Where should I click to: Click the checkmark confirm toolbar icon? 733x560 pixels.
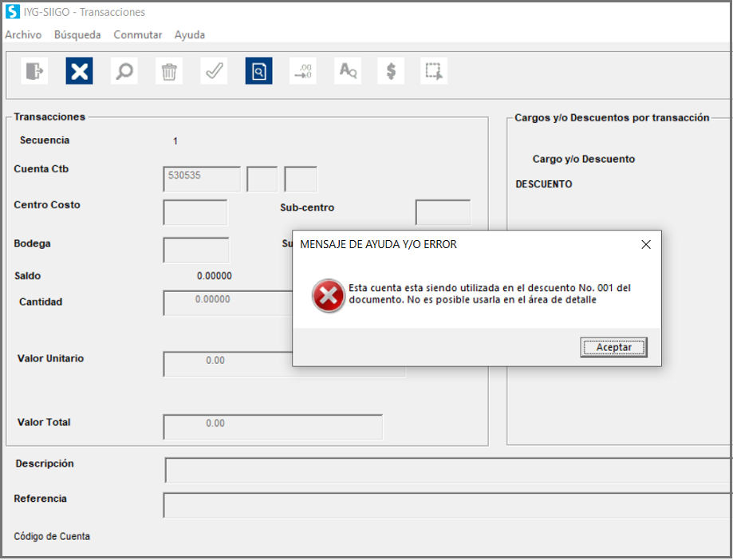pos(214,71)
